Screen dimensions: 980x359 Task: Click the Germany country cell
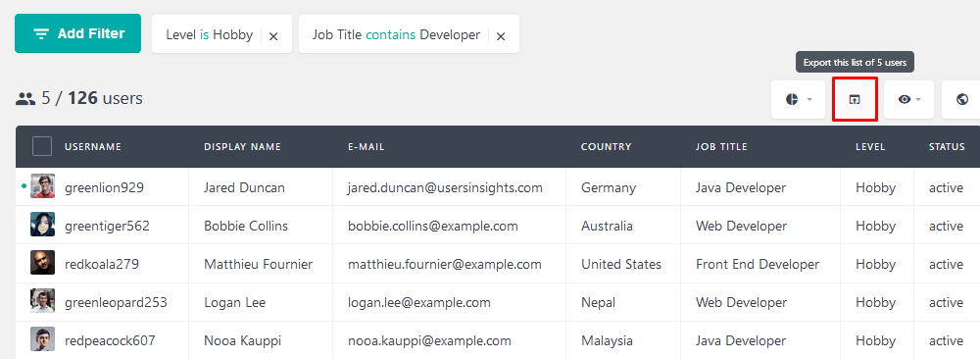pyautogui.click(x=609, y=187)
